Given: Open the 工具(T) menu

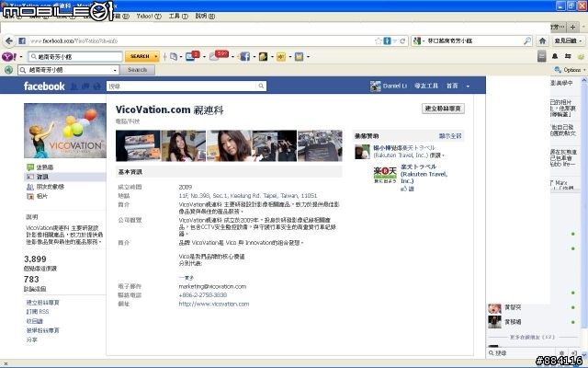Looking at the screenshot, I should tap(178, 17).
